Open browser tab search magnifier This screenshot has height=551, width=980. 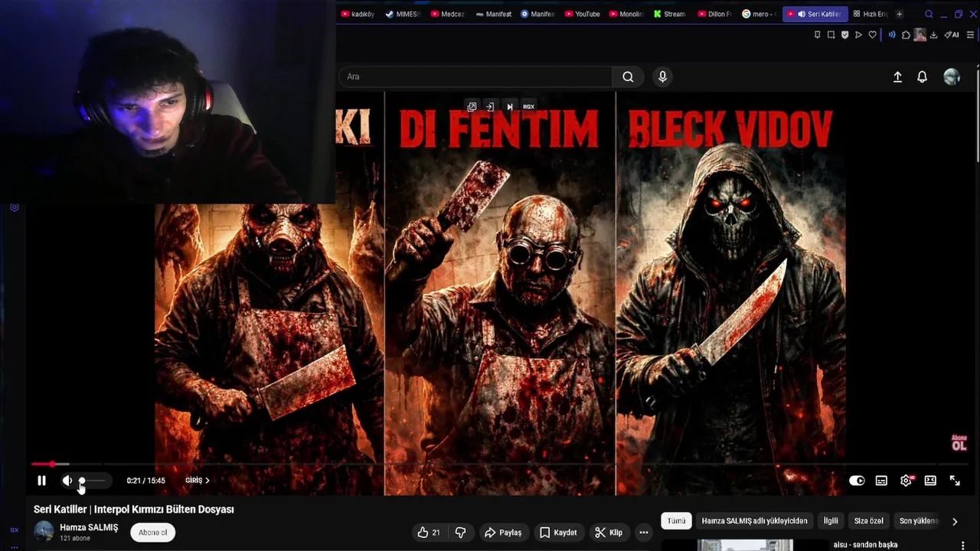point(929,14)
